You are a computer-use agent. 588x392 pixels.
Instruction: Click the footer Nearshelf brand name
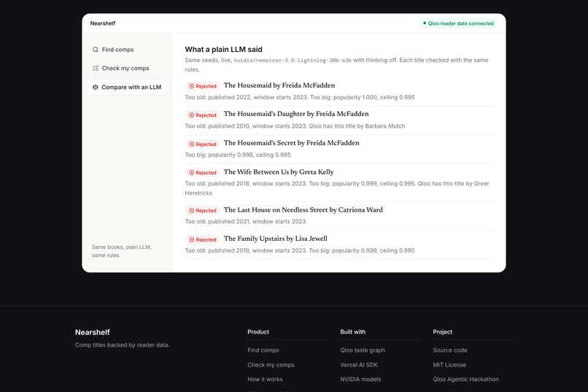92,332
